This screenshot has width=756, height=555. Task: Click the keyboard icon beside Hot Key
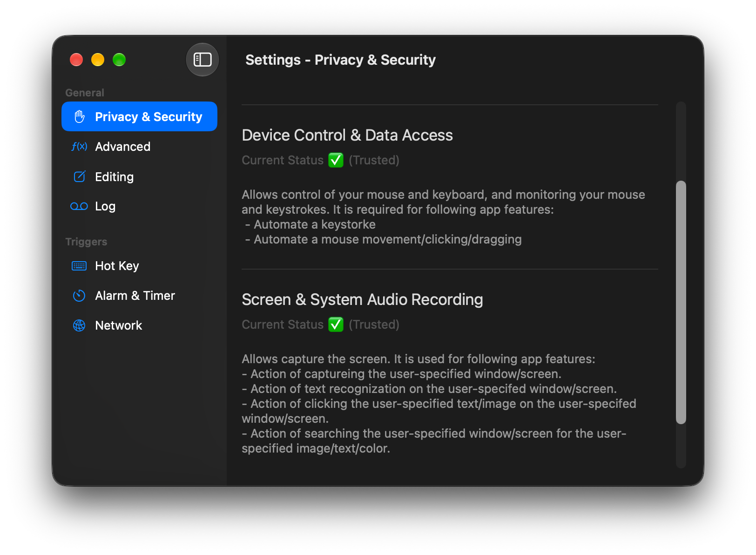pyautogui.click(x=79, y=266)
